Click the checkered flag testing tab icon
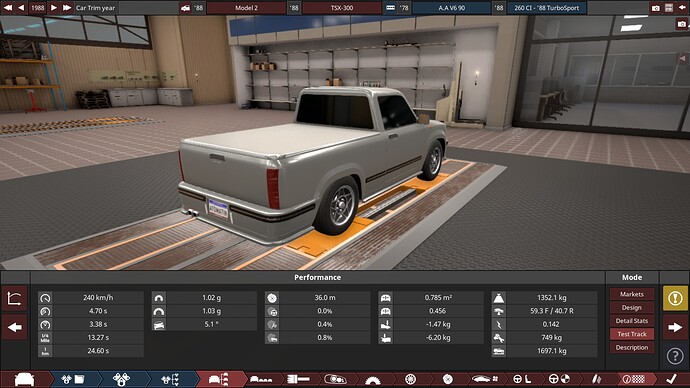 point(633,379)
